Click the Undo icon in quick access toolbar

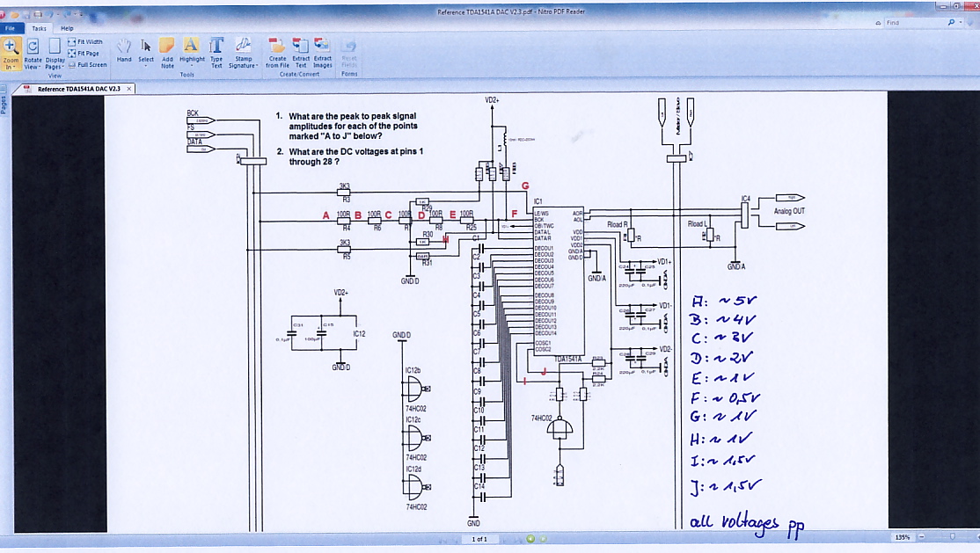click(50, 14)
